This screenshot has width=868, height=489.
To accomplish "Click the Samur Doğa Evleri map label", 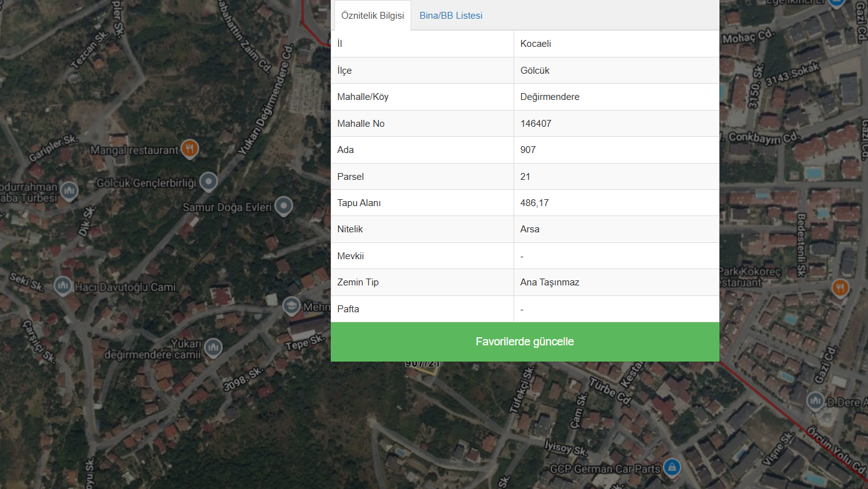I will pos(227,207).
